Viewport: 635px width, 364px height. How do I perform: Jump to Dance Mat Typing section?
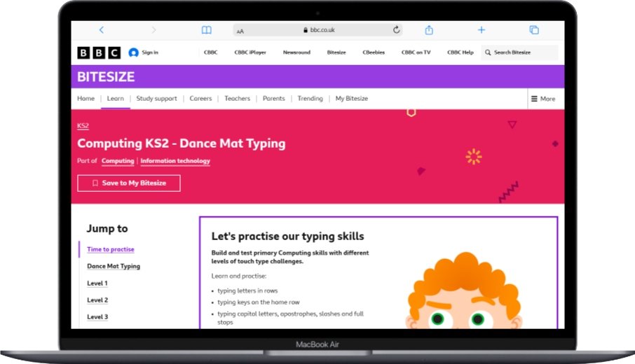point(114,266)
